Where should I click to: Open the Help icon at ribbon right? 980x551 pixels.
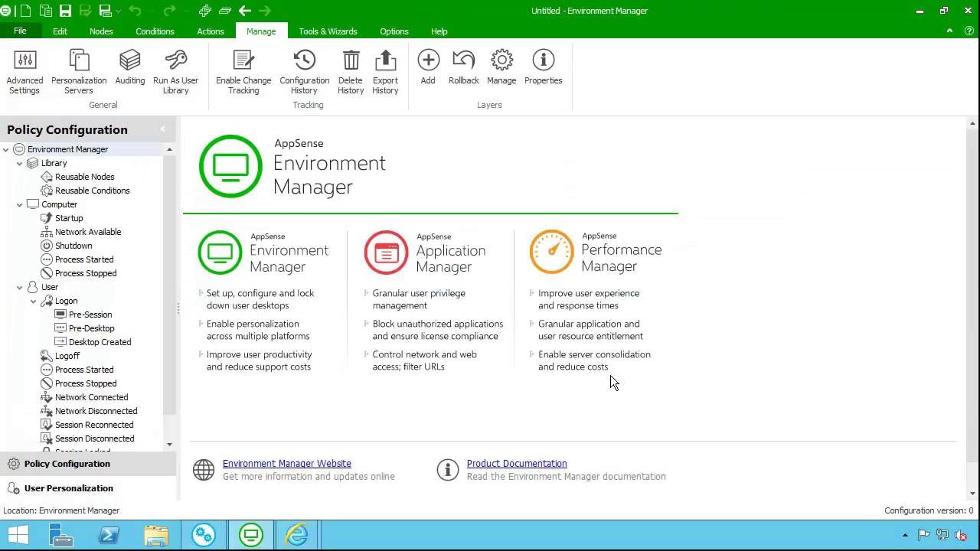969,31
